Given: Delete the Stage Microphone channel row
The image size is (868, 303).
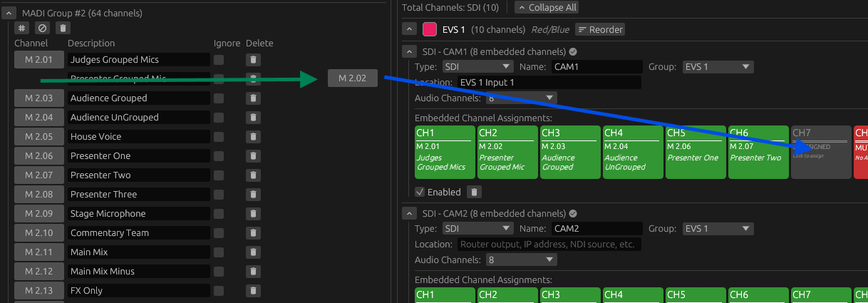Looking at the screenshot, I should point(253,213).
